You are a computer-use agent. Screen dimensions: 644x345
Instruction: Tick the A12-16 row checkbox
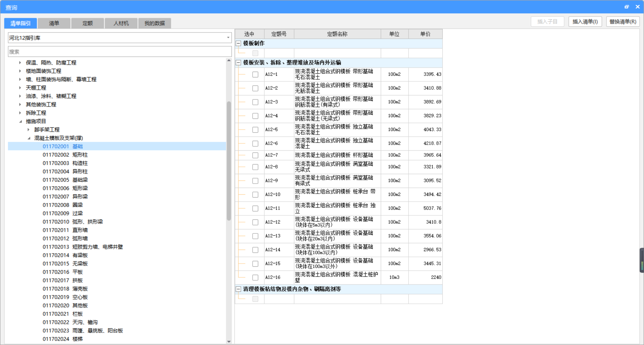pyautogui.click(x=255, y=277)
